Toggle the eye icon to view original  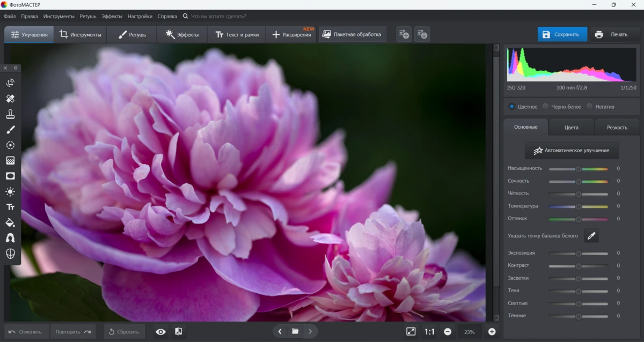point(160,332)
